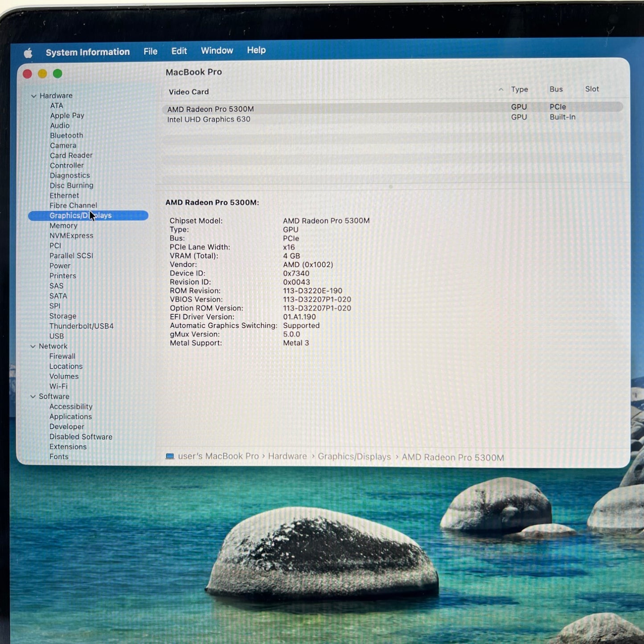Click the laptop icon in path bar
This screenshot has width=644, height=644.
click(x=170, y=456)
